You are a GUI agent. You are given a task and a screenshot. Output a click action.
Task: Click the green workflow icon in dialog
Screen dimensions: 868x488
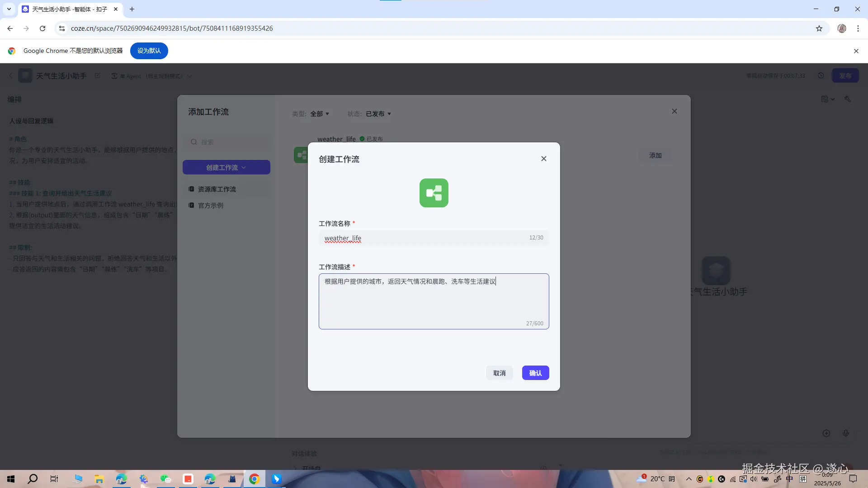tap(434, 193)
